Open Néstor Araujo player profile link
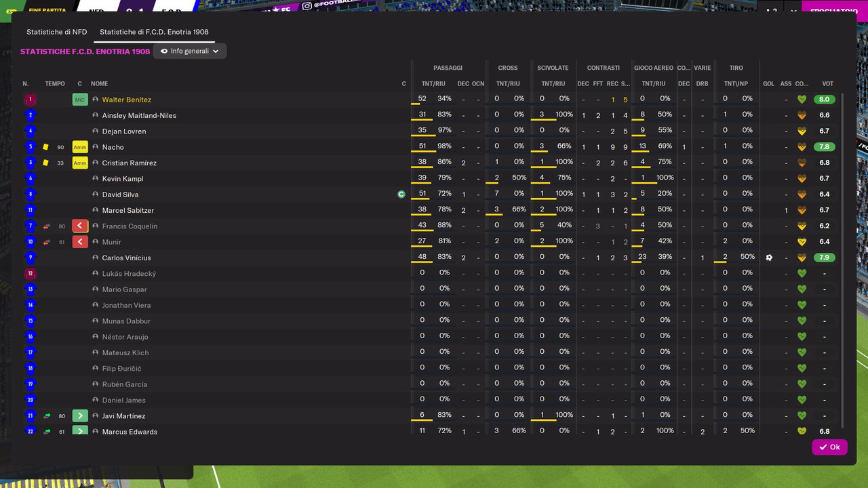 coord(125,337)
